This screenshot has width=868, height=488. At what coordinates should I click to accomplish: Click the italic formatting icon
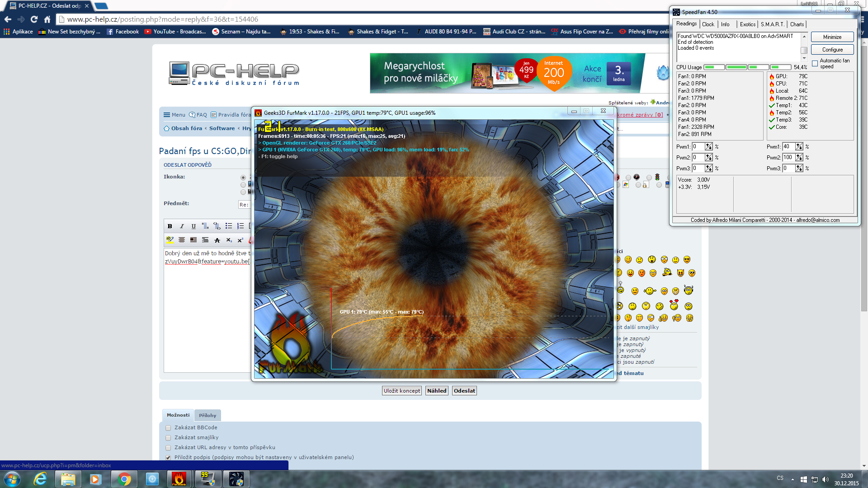pyautogui.click(x=182, y=226)
